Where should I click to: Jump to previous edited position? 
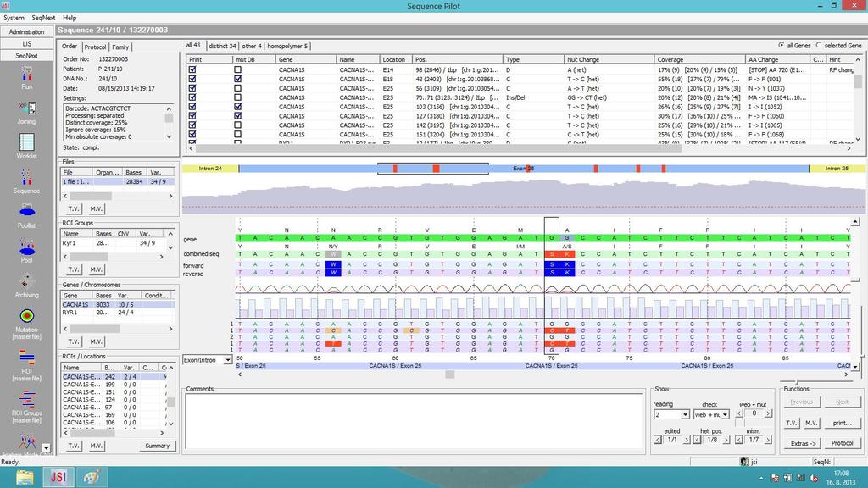658,440
